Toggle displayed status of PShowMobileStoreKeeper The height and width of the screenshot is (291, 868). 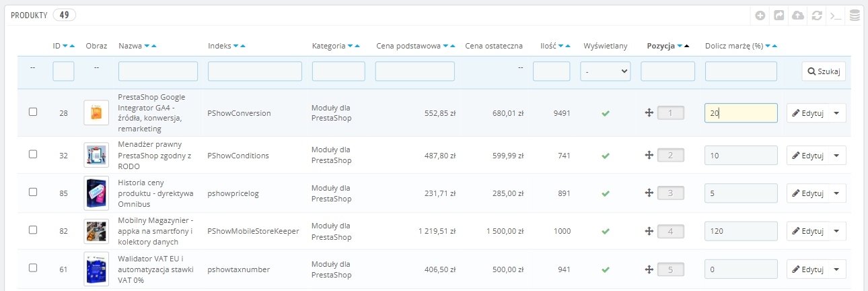(x=606, y=231)
